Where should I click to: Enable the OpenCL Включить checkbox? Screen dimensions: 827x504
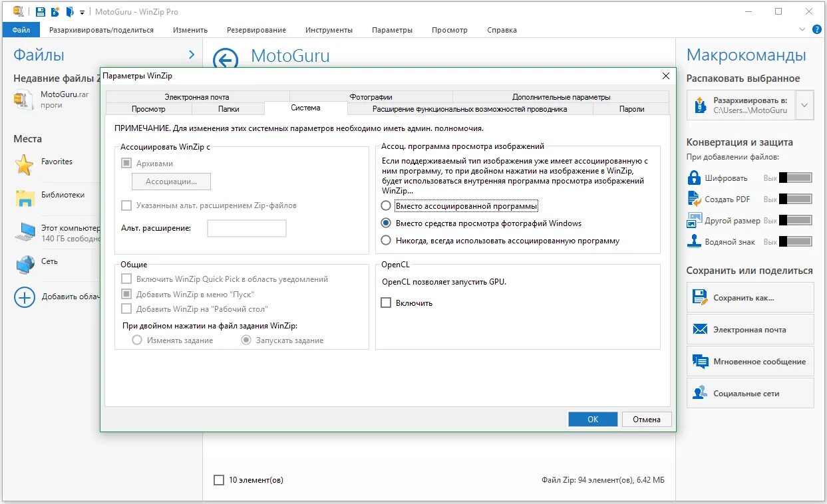point(386,303)
